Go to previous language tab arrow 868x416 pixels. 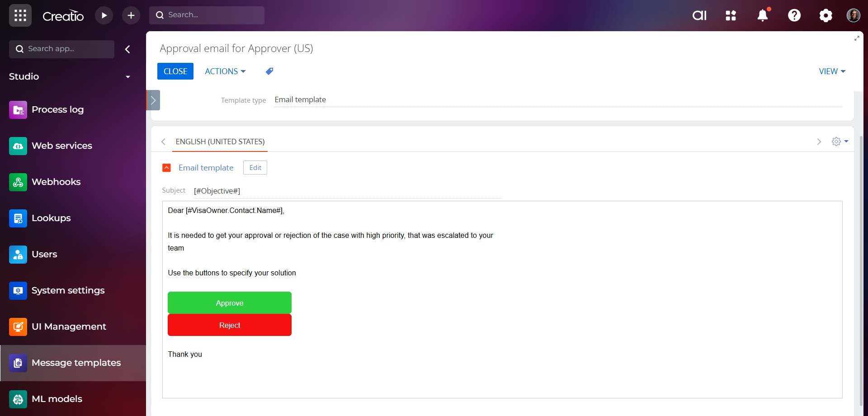[163, 142]
